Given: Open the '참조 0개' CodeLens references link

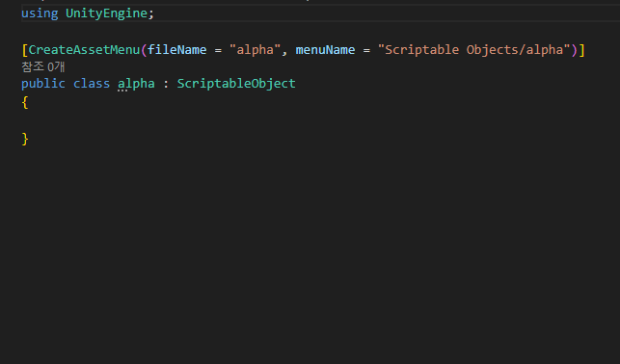Looking at the screenshot, I should (43, 66).
